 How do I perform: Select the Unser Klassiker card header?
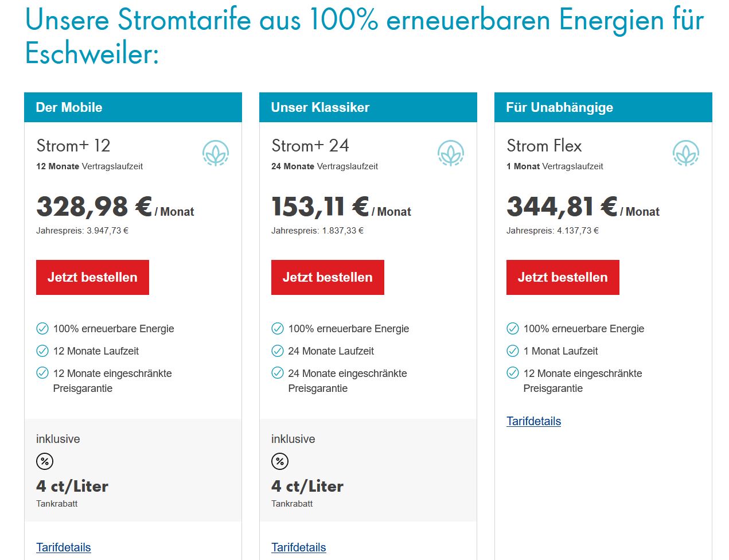tap(368, 107)
